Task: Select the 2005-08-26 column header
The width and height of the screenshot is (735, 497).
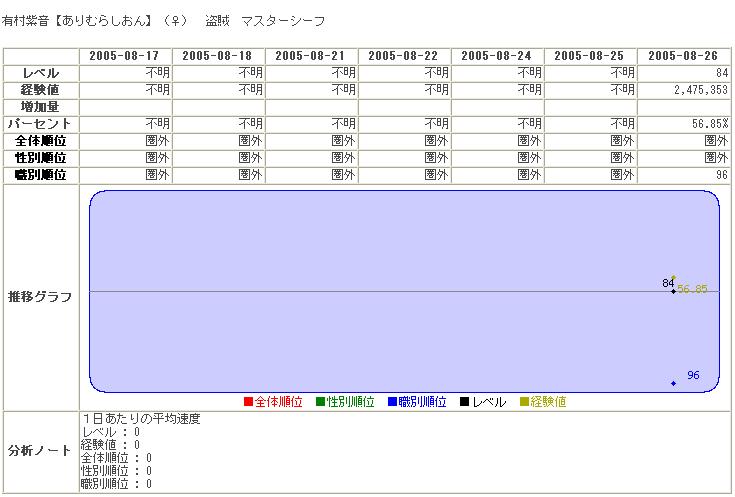Action: 684,56
